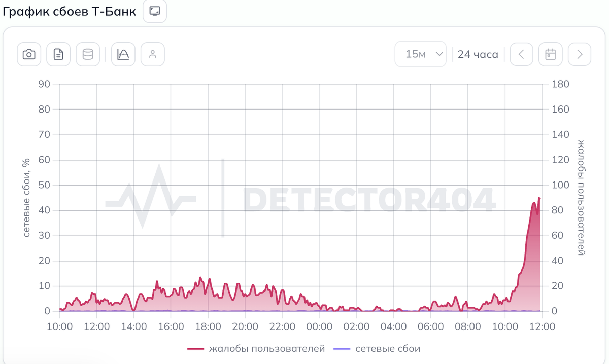Click the 12:00 label at chart end
The height and width of the screenshot is (364, 609).
(542, 326)
